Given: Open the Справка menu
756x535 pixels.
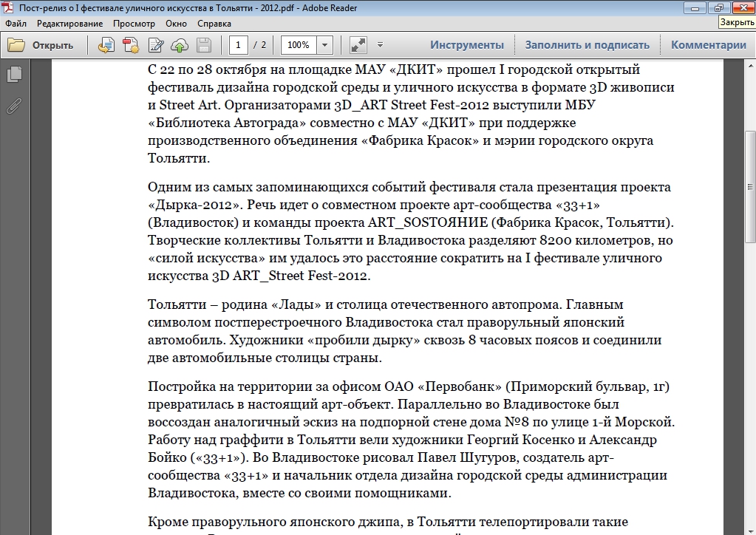Looking at the screenshot, I should 214,24.
